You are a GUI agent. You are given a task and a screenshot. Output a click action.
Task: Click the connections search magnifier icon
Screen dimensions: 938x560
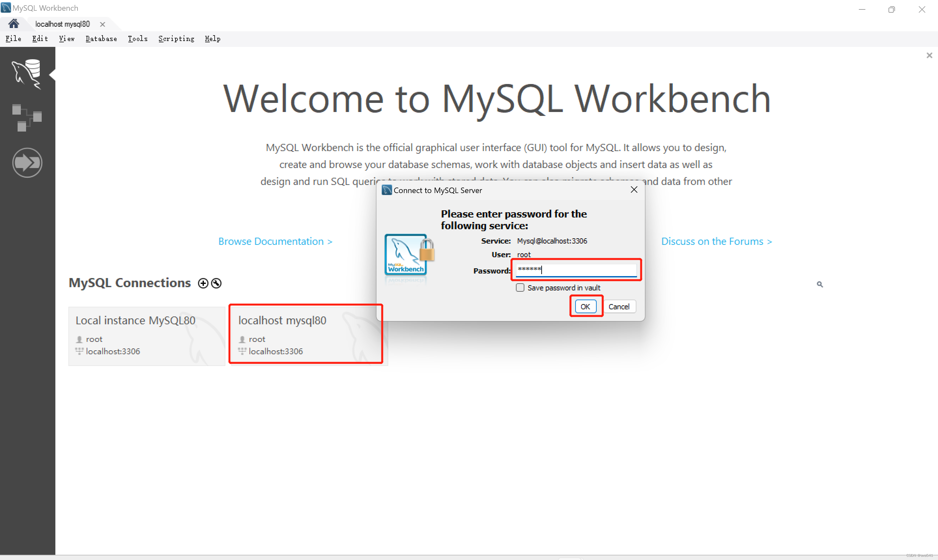[x=819, y=284]
